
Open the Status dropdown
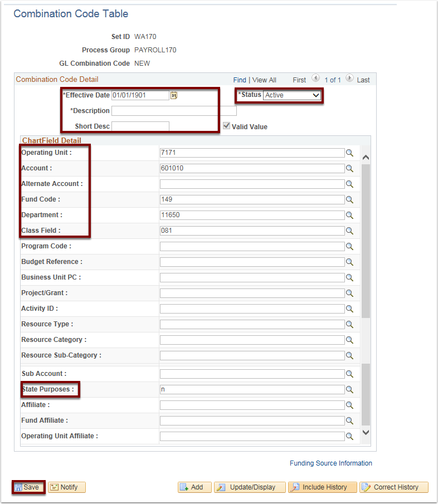pos(292,95)
